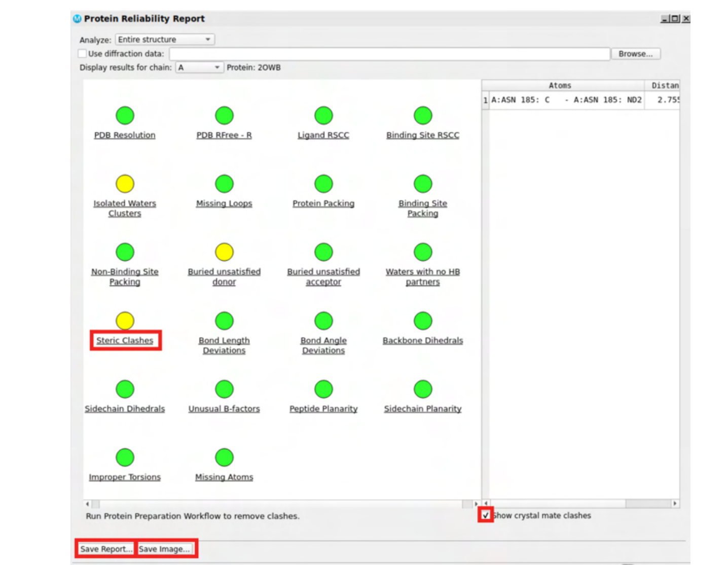Screen dimensions: 728x565
Task: Click the yellow Buried unsatisfied donor circle
Action: click(x=224, y=252)
